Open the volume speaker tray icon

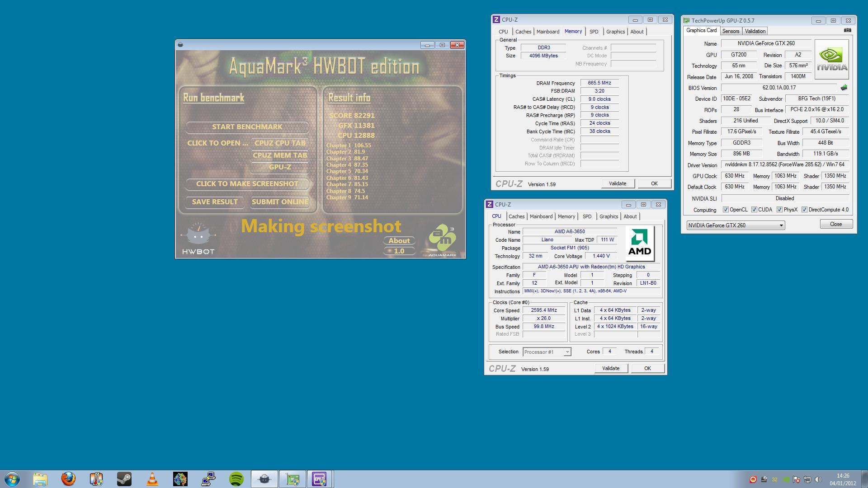818,479
